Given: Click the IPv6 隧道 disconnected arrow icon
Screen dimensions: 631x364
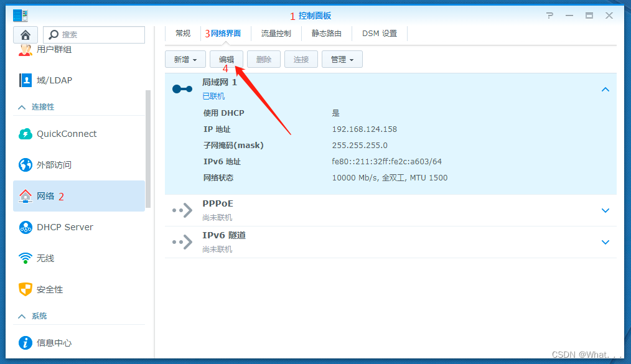Looking at the screenshot, I should 182,241.
